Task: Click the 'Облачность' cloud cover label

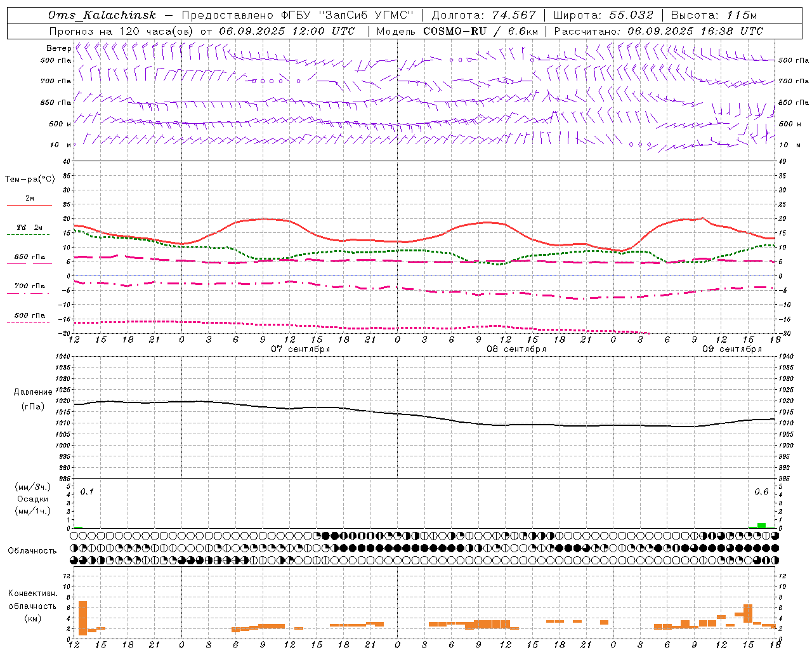Action: (x=32, y=551)
